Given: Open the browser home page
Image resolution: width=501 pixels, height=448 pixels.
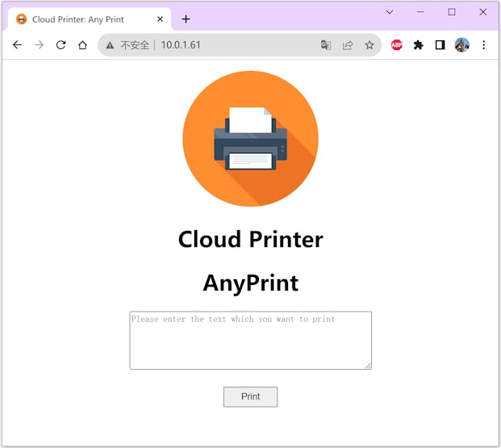Looking at the screenshot, I should (x=82, y=44).
